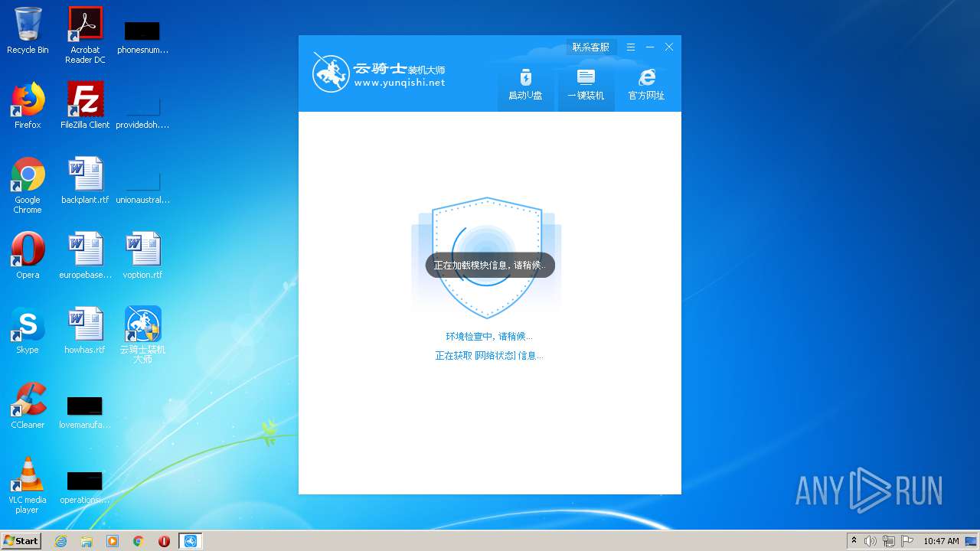Open Google Chrome desktop shortcut
The height and width of the screenshot is (551, 980).
click(28, 185)
